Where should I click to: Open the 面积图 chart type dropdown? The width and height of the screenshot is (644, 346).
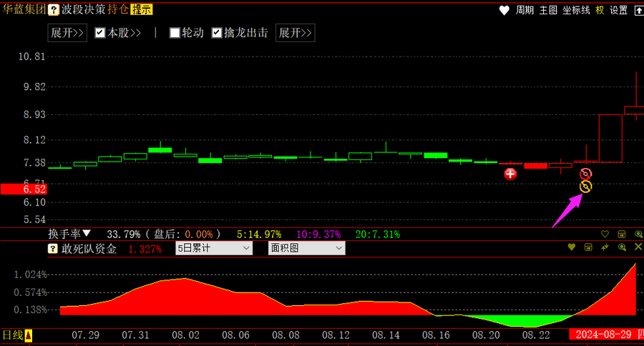pyautogui.click(x=306, y=248)
